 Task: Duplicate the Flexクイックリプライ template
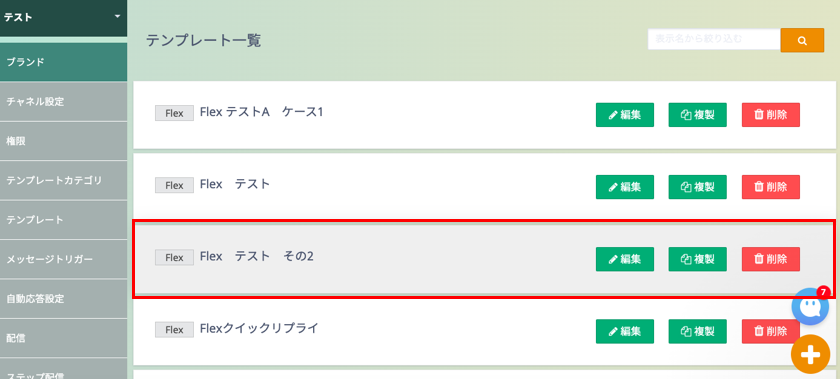click(698, 331)
